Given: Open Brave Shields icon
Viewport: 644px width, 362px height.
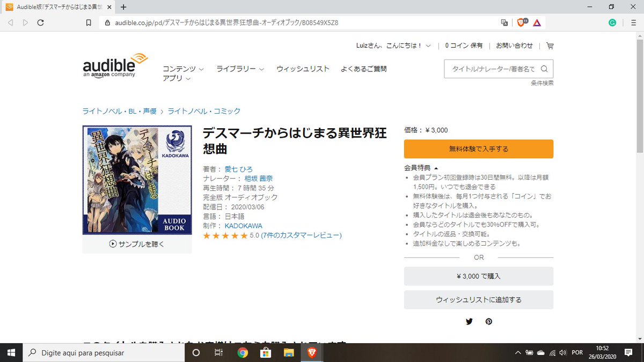Looking at the screenshot, I should pyautogui.click(x=522, y=23).
